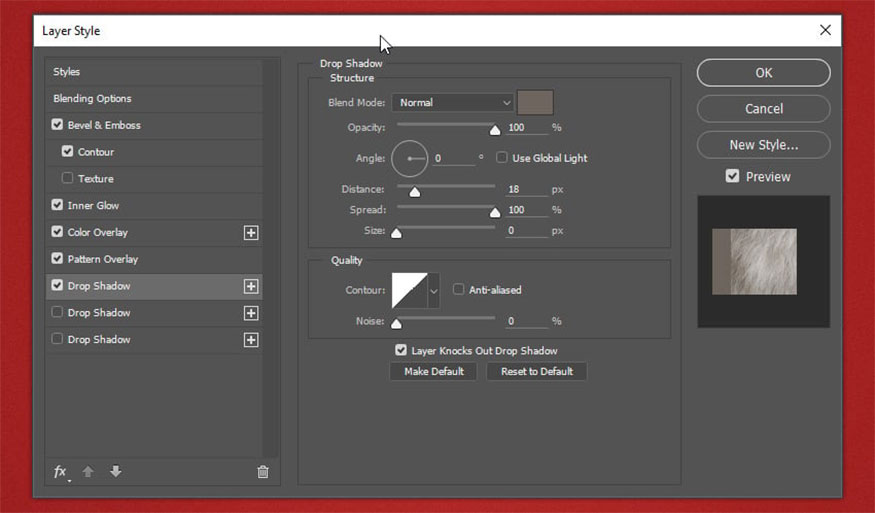Click plus icon beside selected Drop Shadow
The height and width of the screenshot is (513, 875).
point(251,286)
